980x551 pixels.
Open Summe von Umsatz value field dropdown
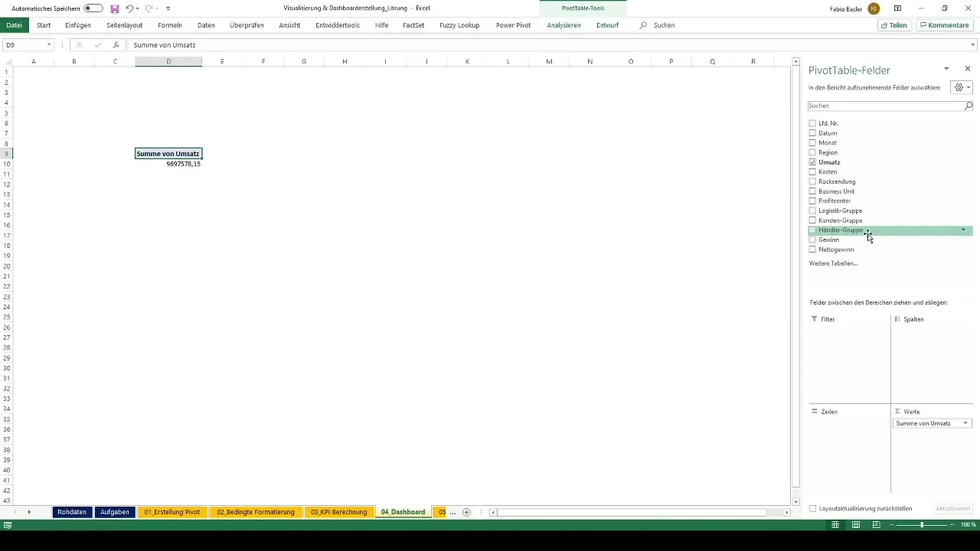(965, 423)
